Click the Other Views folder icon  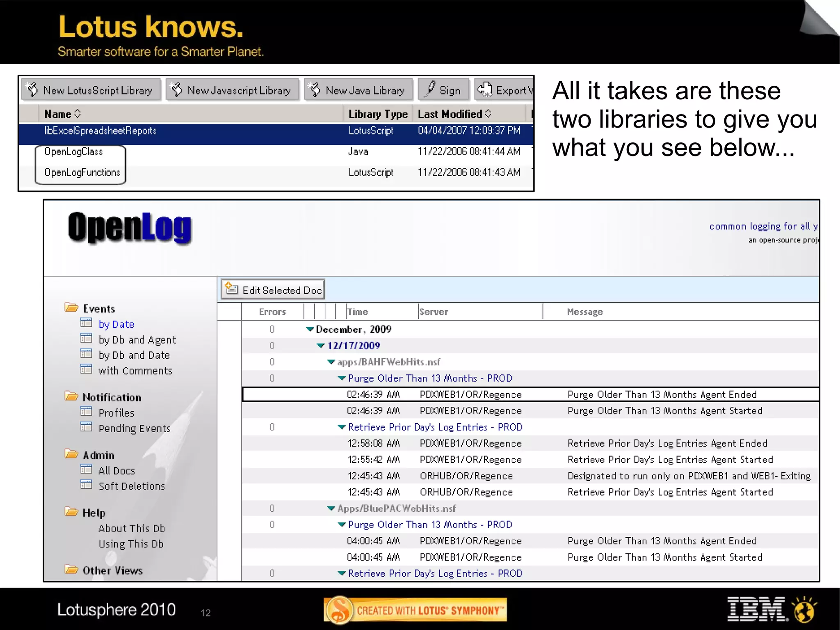pos(71,570)
